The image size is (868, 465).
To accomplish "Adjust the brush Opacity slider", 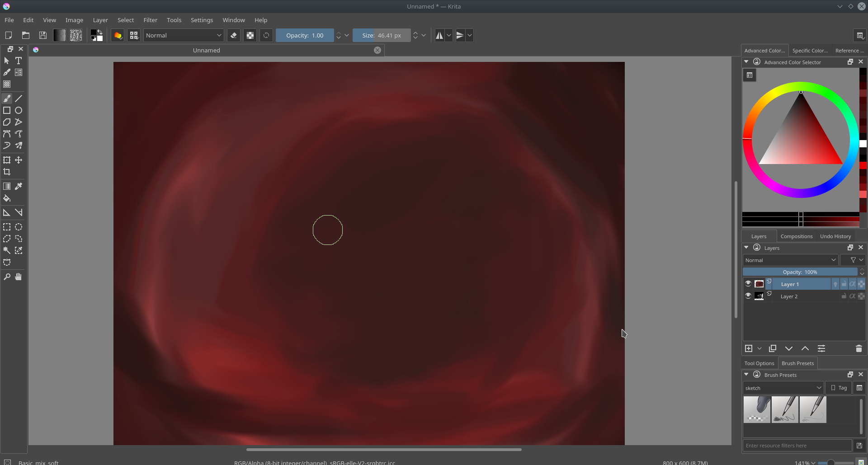I will click(305, 35).
